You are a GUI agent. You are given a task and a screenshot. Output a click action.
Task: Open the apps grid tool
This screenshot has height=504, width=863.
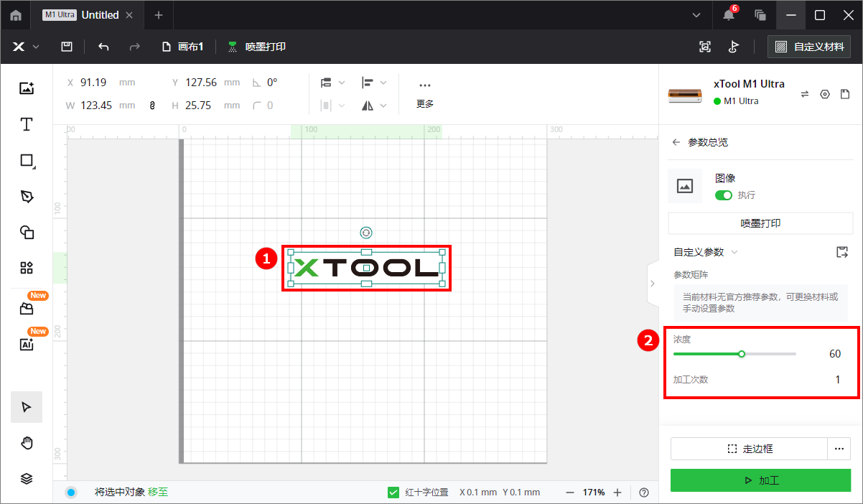pos(27,268)
